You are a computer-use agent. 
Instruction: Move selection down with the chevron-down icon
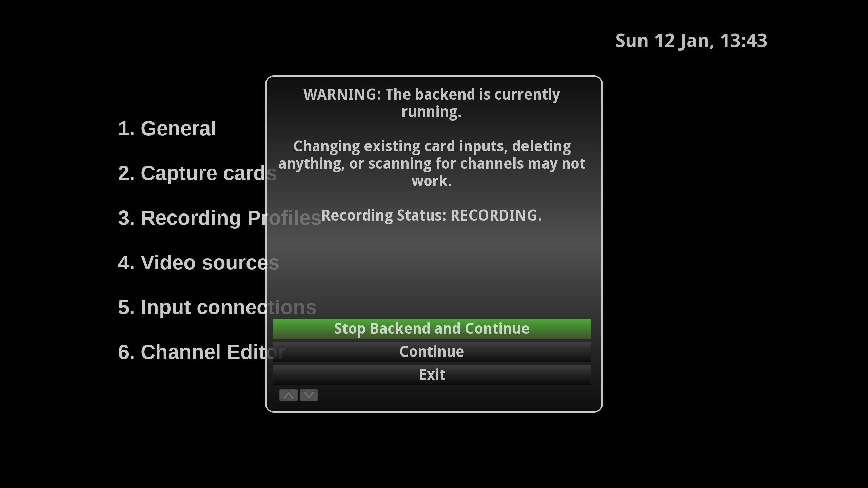click(x=309, y=395)
